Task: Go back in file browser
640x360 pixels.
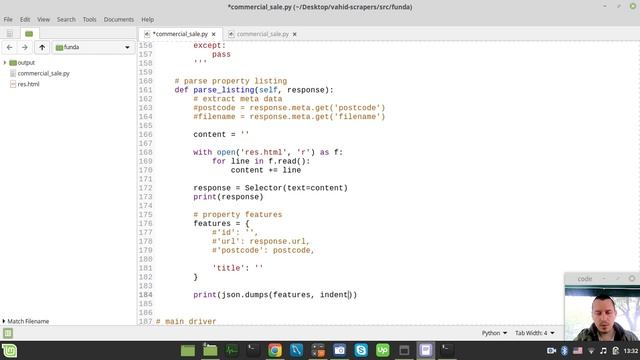Action: pos(9,47)
